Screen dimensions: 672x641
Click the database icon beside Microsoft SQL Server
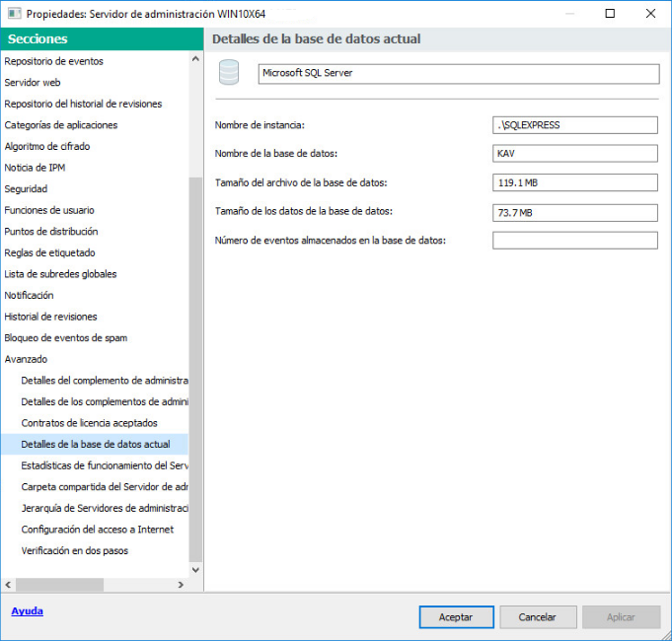229,73
